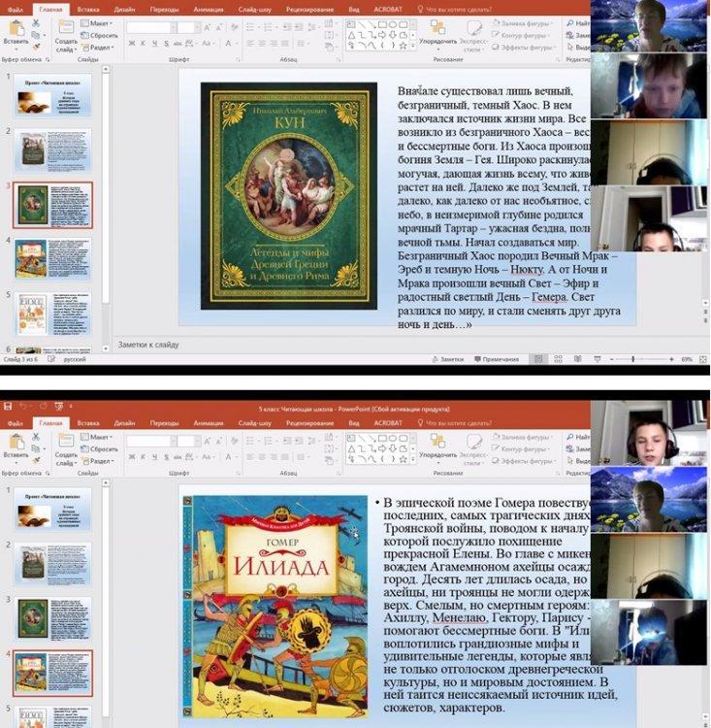Toggle Заметки notes pane in upper status bar
This screenshot has width=711, height=728.
(448, 359)
